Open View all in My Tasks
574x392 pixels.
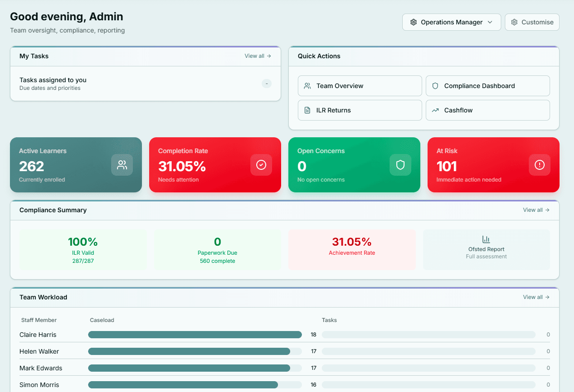click(258, 56)
